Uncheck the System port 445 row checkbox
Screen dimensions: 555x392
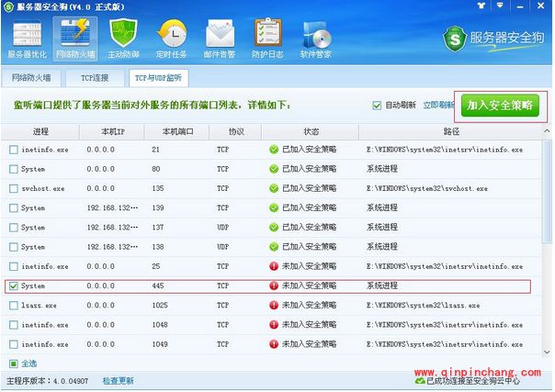coord(13,286)
